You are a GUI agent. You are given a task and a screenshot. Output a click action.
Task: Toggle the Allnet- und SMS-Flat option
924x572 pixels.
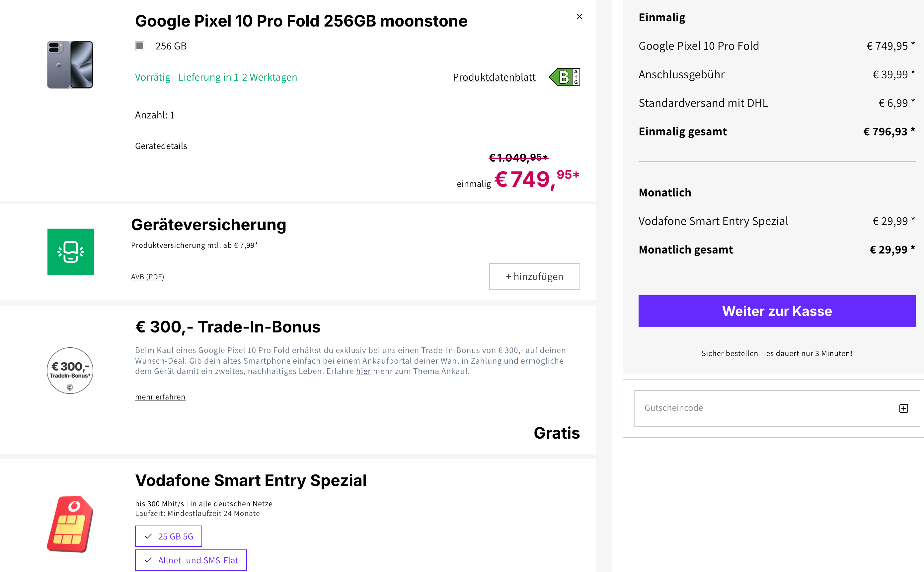tap(191, 560)
